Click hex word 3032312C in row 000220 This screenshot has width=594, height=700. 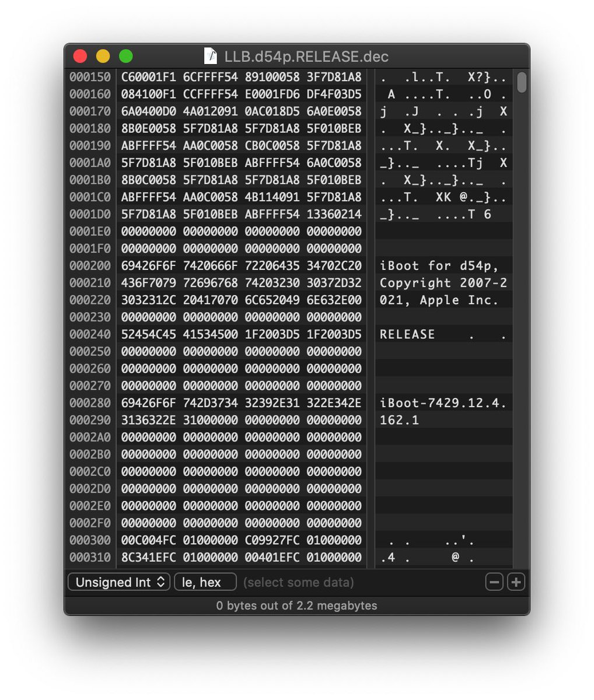point(149,300)
